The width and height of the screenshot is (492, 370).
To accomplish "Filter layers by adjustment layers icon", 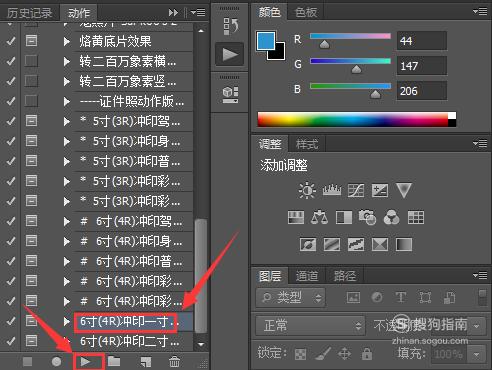I will tap(377, 297).
